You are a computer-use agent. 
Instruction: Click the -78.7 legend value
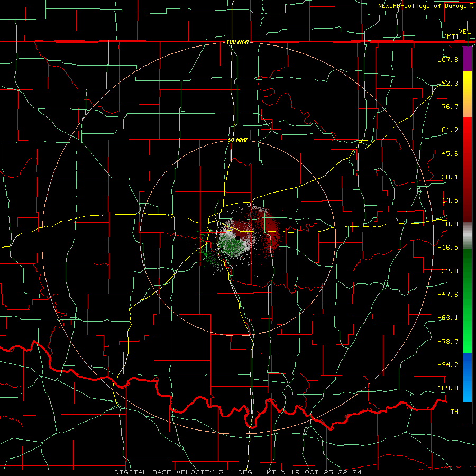click(x=448, y=341)
